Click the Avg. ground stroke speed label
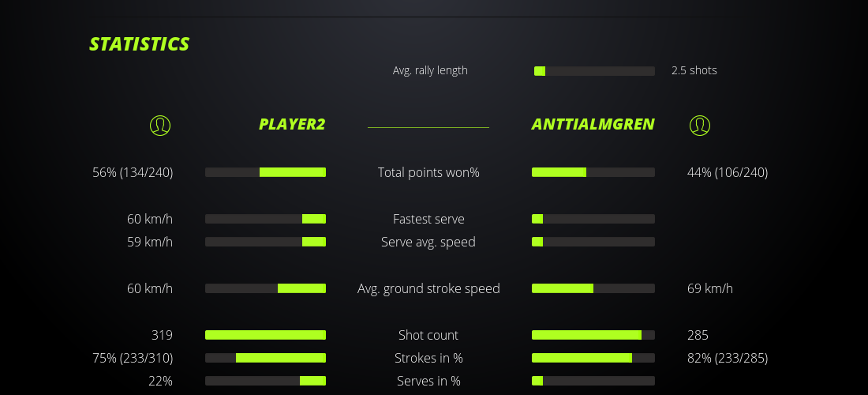Image resolution: width=868 pixels, height=395 pixels. tap(428, 288)
